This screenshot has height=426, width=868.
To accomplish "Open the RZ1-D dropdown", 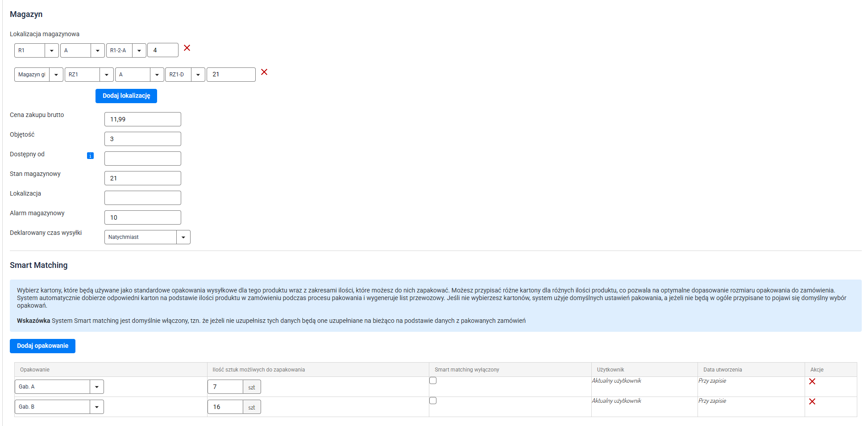I will [185, 75].
